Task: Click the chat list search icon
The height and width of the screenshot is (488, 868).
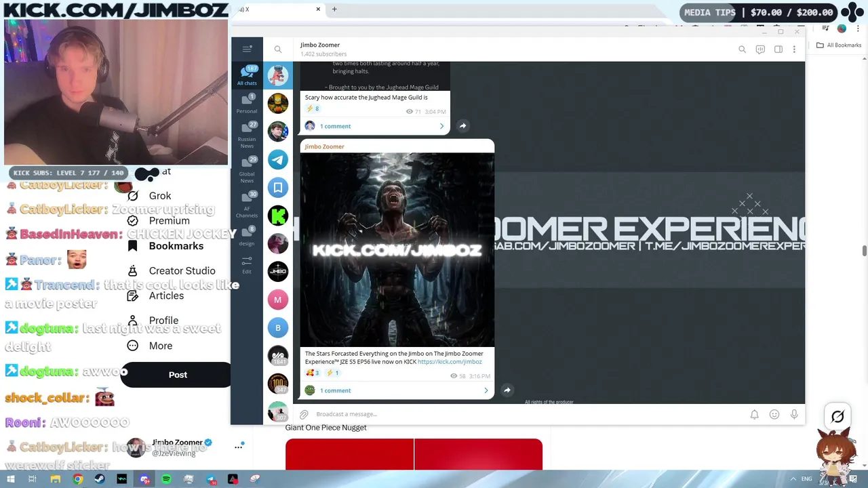Action: 278,49
